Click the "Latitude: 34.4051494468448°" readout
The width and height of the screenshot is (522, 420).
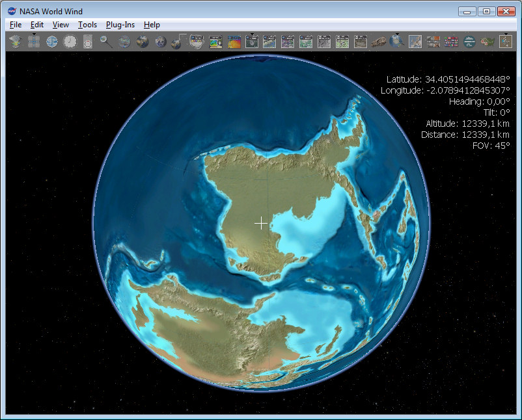(448, 79)
